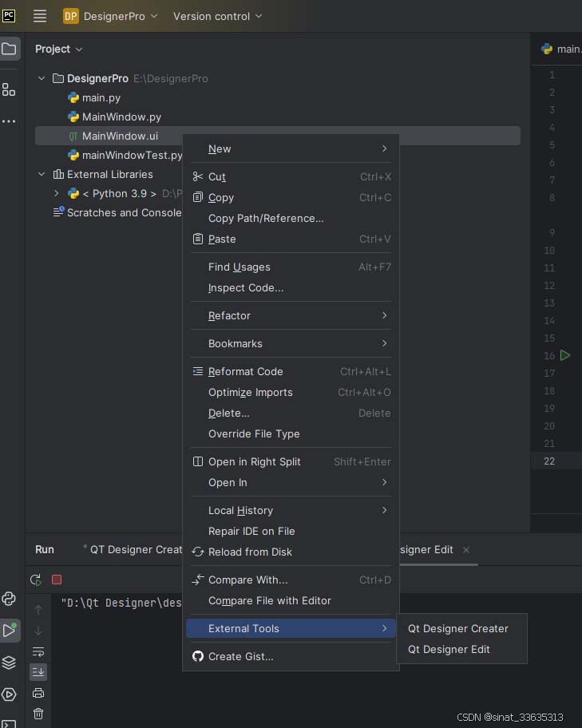The height and width of the screenshot is (728, 582).
Task: Open the Run tool window icon
Action: [9, 631]
